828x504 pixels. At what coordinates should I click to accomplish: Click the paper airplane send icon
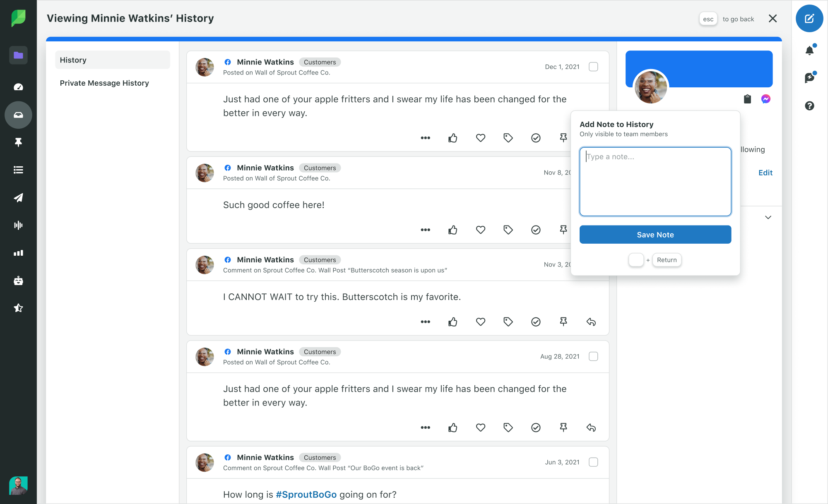(x=18, y=197)
